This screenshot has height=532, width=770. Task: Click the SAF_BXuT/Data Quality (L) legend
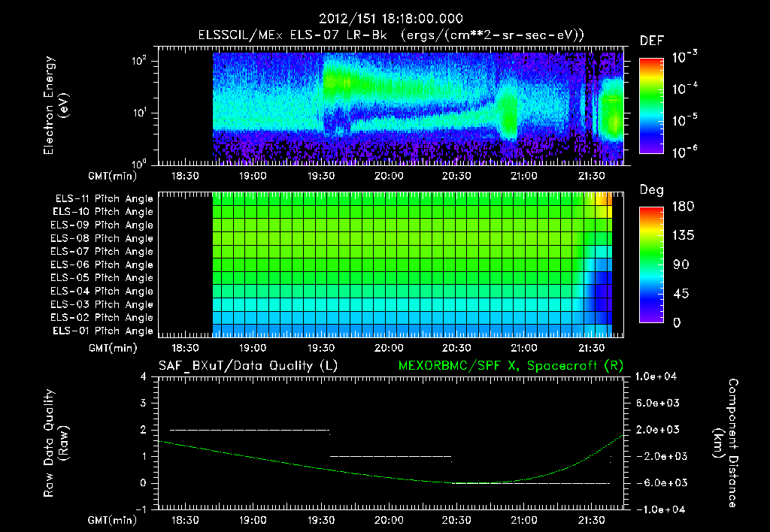point(248,366)
